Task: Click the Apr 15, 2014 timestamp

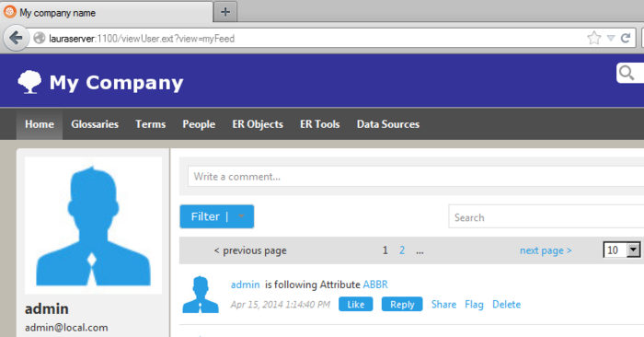Action: [280, 305]
